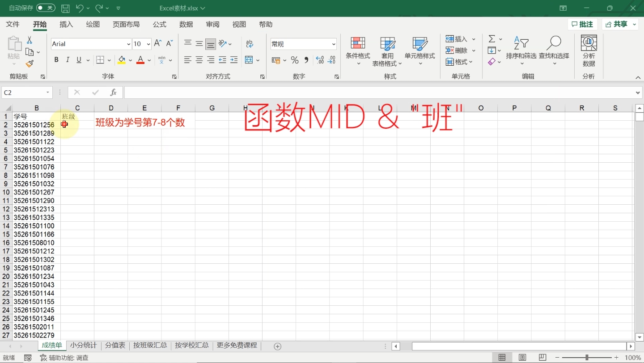This screenshot has width=644, height=363.
Task: Click Accessibility 辅助功能: 调查 status
Action: (64, 358)
